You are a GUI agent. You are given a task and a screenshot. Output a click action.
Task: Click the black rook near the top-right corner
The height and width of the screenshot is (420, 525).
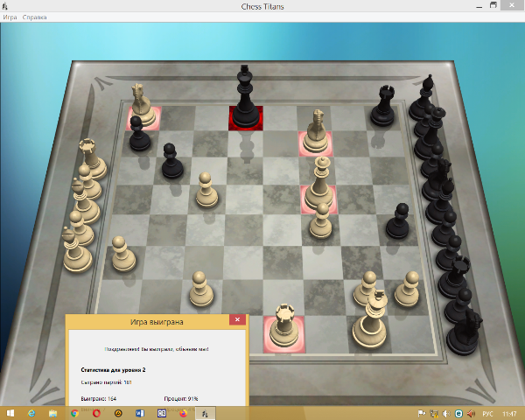[x=381, y=106]
